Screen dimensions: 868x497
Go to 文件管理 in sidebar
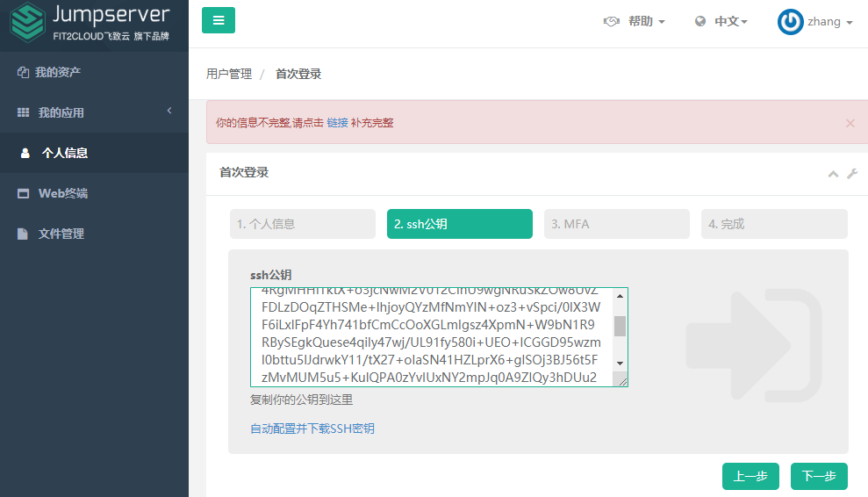pos(61,234)
